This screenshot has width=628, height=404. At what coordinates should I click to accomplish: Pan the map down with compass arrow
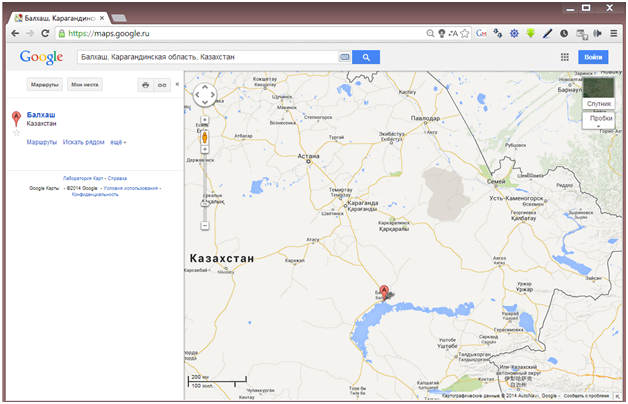pos(205,103)
